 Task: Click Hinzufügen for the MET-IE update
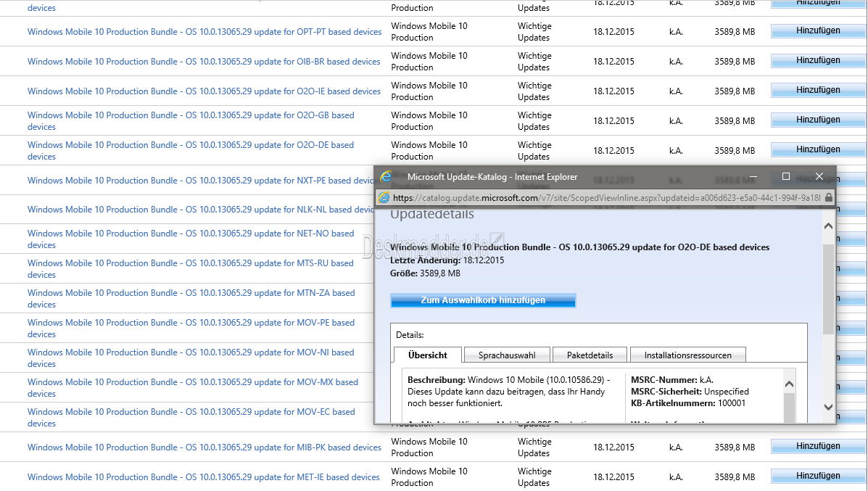click(x=818, y=476)
